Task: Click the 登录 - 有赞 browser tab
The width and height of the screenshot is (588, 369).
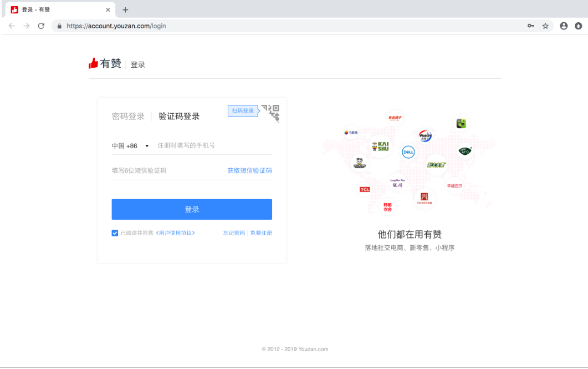Action: point(60,10)
